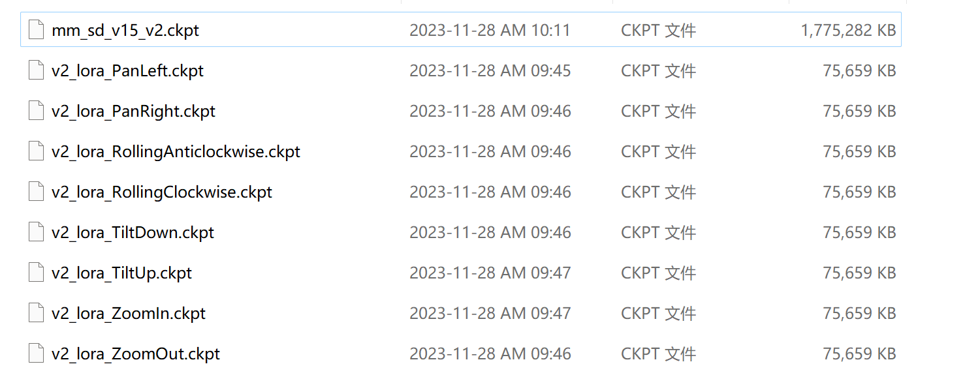Select the v2_lora_TiltUp.ckpt file name

tap(121, 273)
